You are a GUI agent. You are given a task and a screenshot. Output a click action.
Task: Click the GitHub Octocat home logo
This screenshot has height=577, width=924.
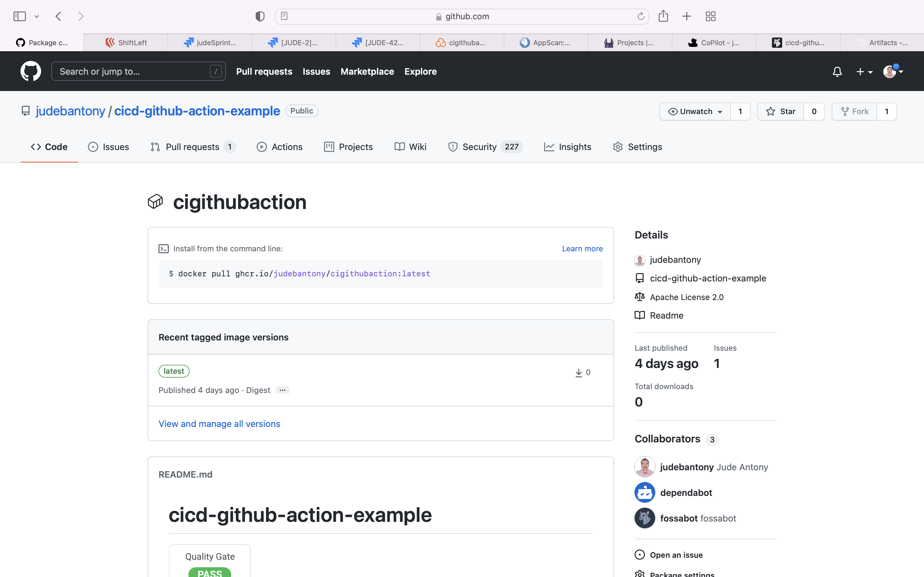tap(30, 71)
